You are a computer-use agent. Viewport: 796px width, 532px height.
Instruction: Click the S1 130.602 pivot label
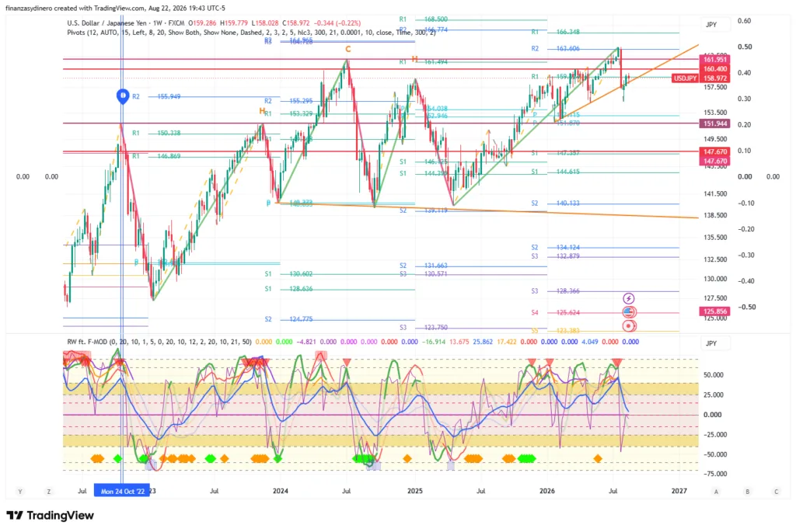coord(288,274)
